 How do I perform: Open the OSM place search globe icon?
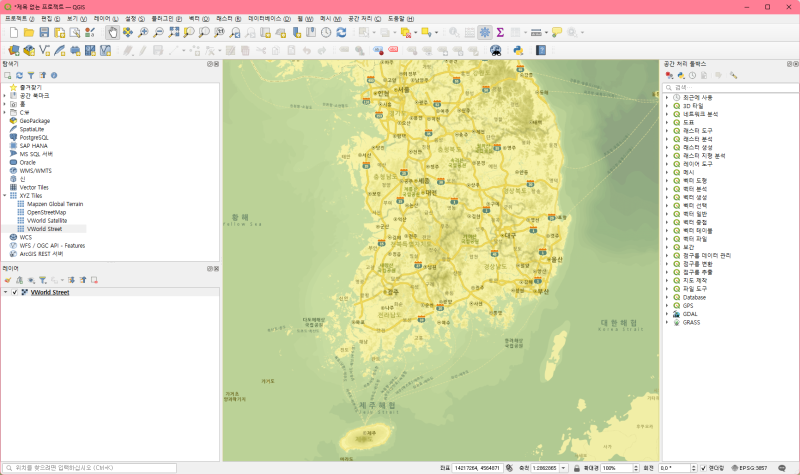(495, 50)
